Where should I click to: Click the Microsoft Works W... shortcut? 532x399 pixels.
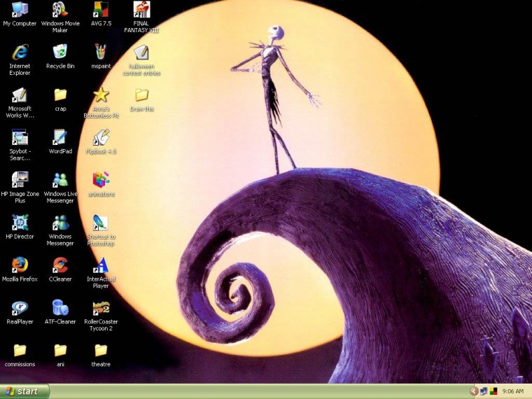(20, 95)
